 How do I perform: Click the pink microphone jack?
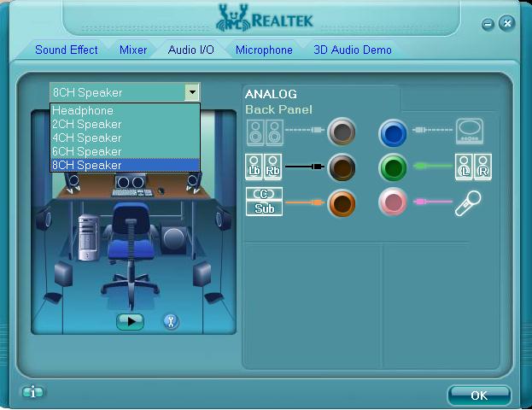pyautogui.click(x=393, y=203)
